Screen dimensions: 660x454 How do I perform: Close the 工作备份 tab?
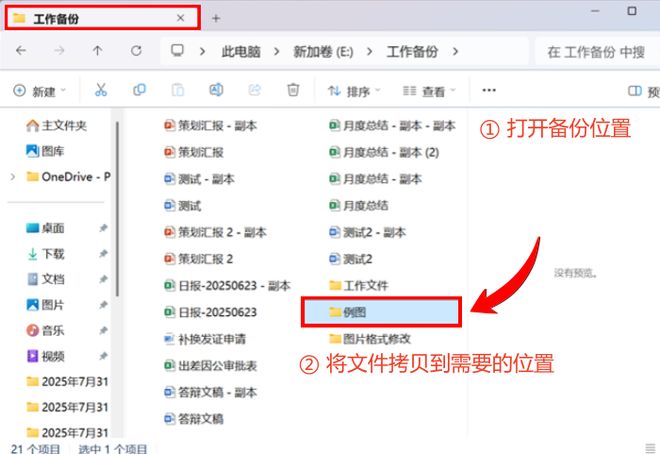(x=180, y=18)
